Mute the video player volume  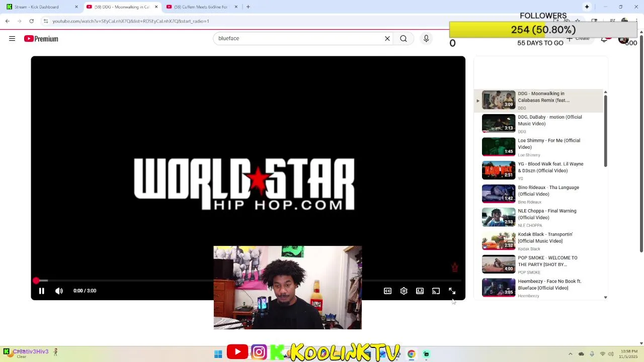(x=59, y=291)
